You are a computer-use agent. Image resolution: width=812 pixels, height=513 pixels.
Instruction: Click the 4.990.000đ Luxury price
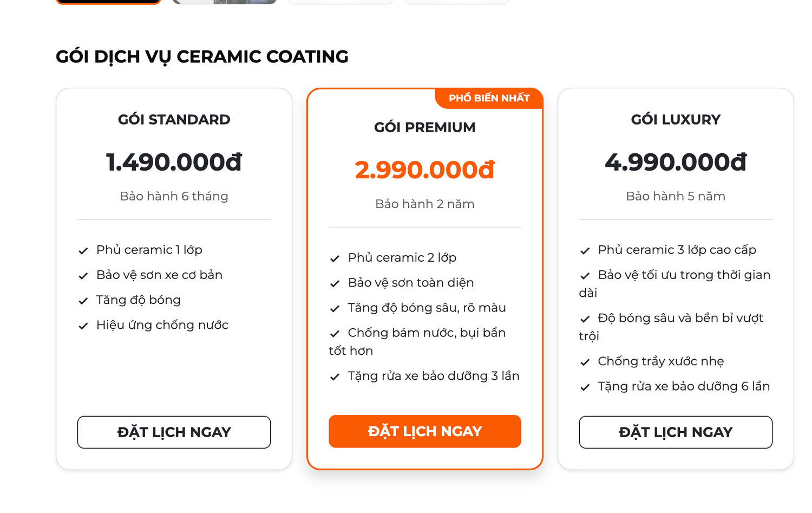point(676,162)
